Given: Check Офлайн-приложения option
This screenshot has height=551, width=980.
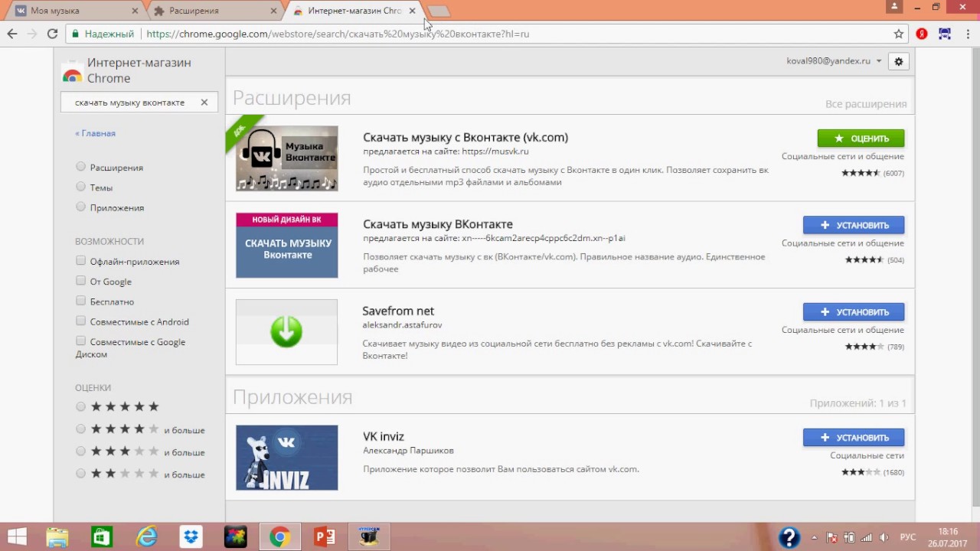Looking at the screenshot, I should point(80,261).
